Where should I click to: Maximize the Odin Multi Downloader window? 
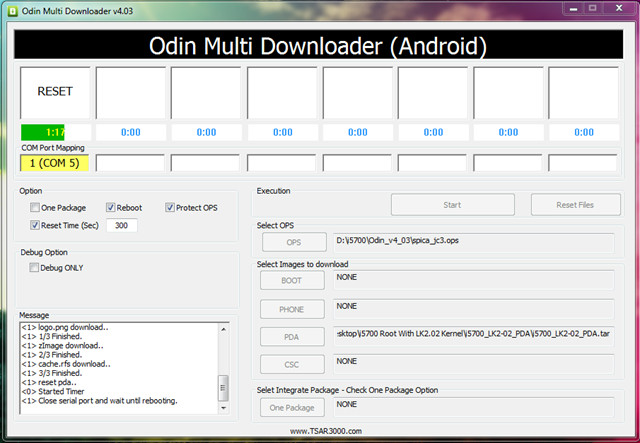(593, 8)
